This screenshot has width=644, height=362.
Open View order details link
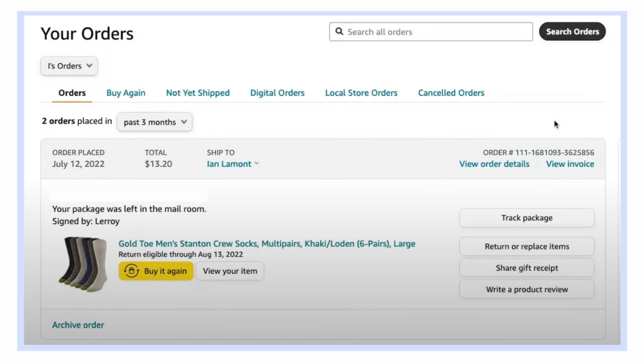coord(494,164)
